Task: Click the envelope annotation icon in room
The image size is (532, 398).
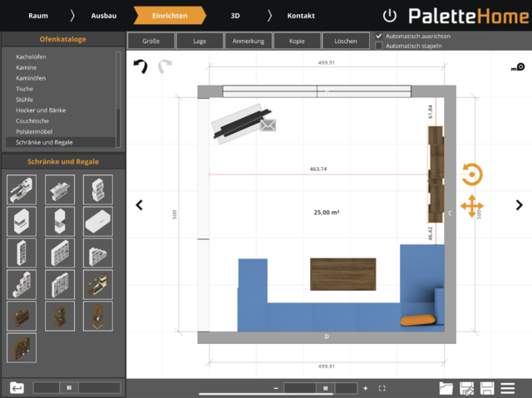Action: click(x=268, y=125)
